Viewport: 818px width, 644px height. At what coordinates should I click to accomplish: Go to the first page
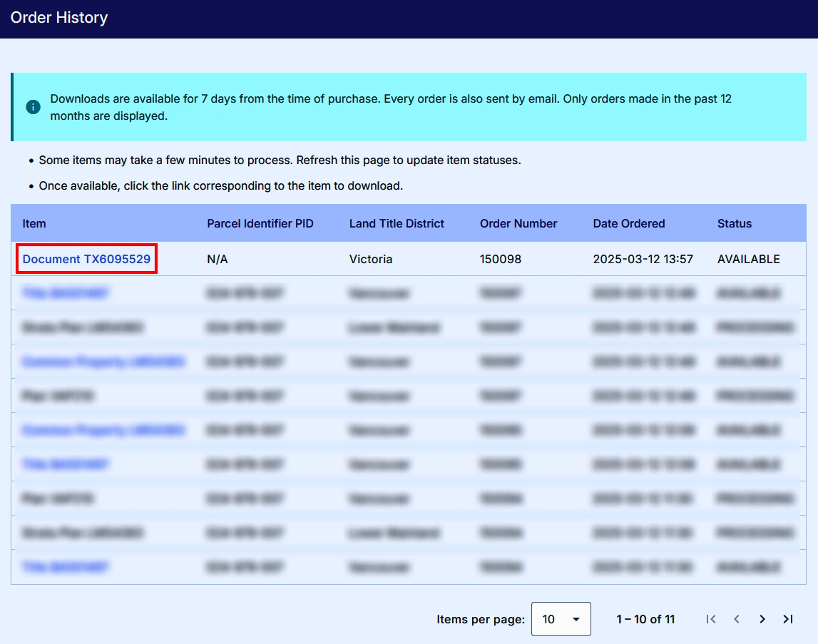[x=710, y=619]
